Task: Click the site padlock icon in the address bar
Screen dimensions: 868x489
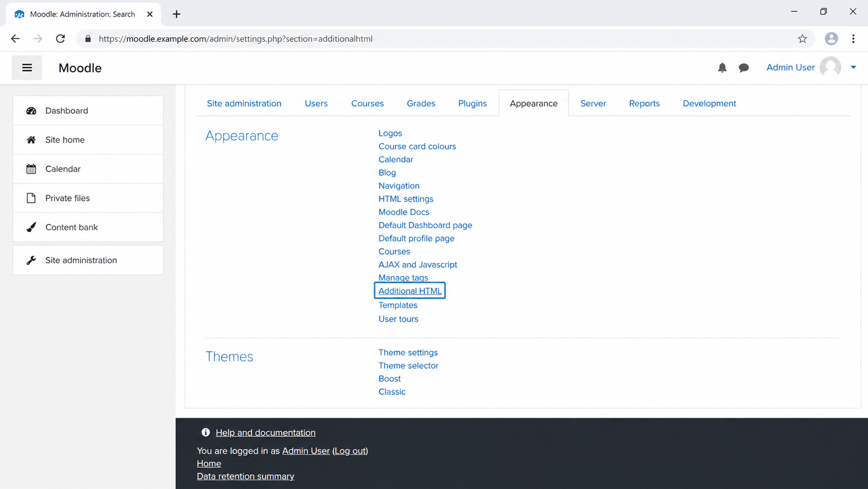Action: [88, 38]
